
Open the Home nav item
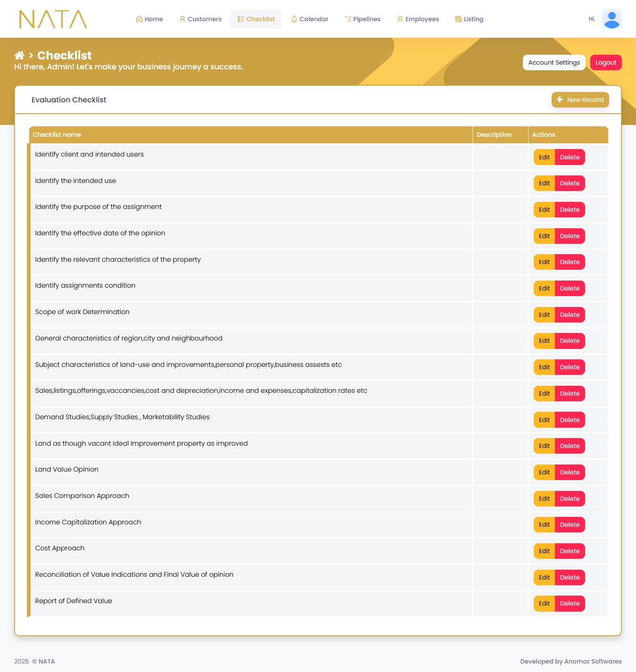(149, 19)
